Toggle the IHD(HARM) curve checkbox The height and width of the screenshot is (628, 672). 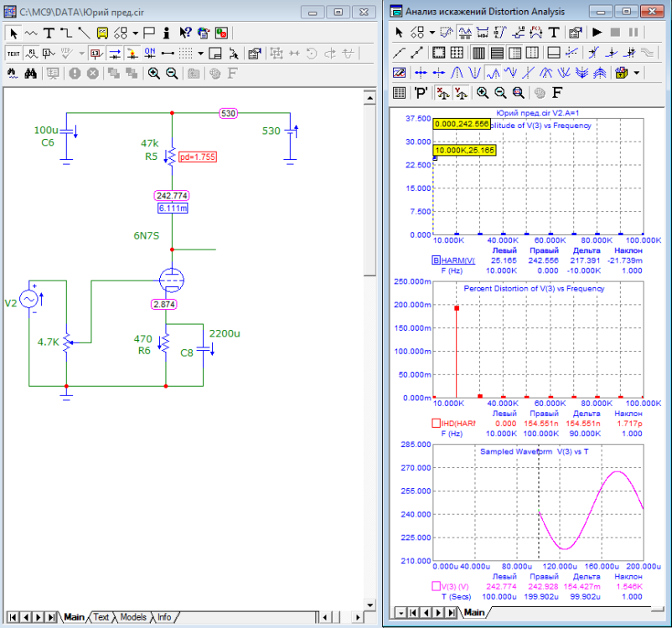[437, 423]
